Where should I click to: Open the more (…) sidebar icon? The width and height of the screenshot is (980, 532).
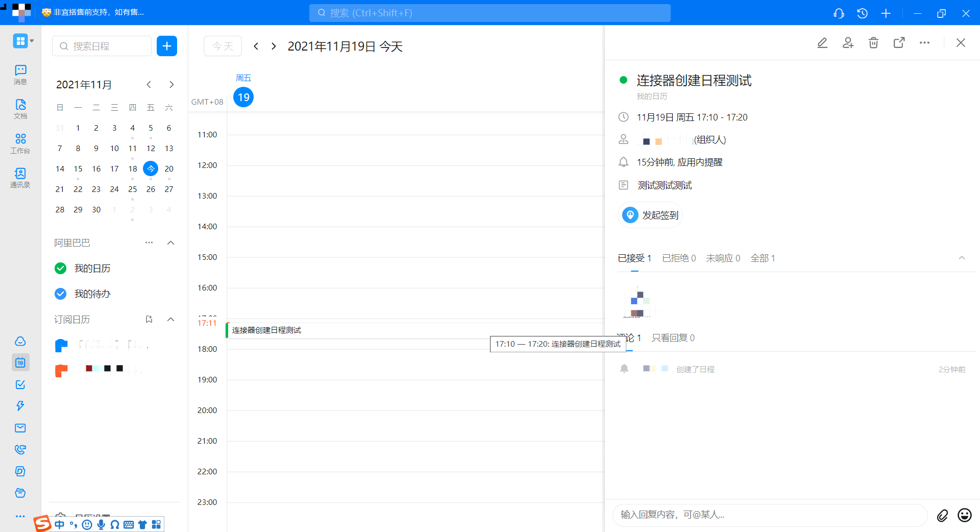point(20,516)
